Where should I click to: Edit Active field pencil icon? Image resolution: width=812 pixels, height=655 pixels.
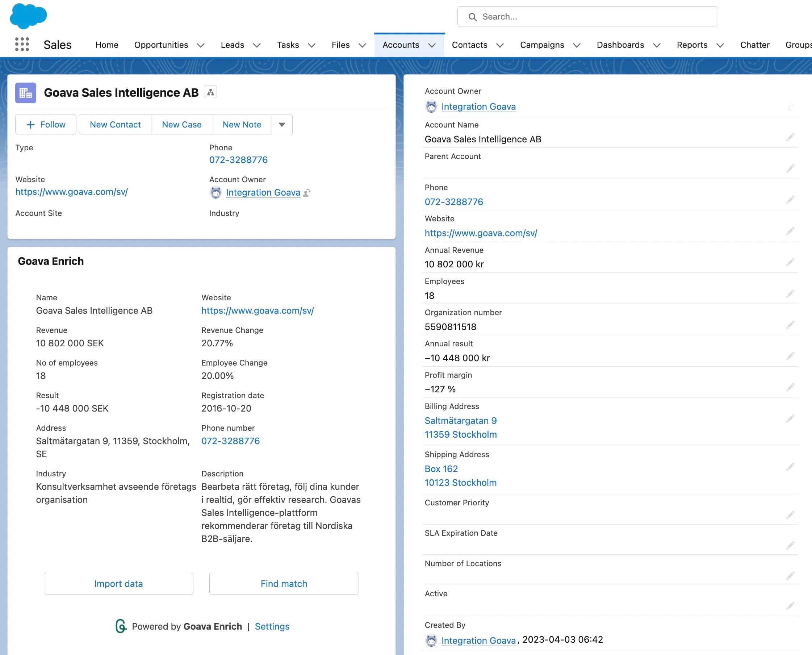click(790, 606)
